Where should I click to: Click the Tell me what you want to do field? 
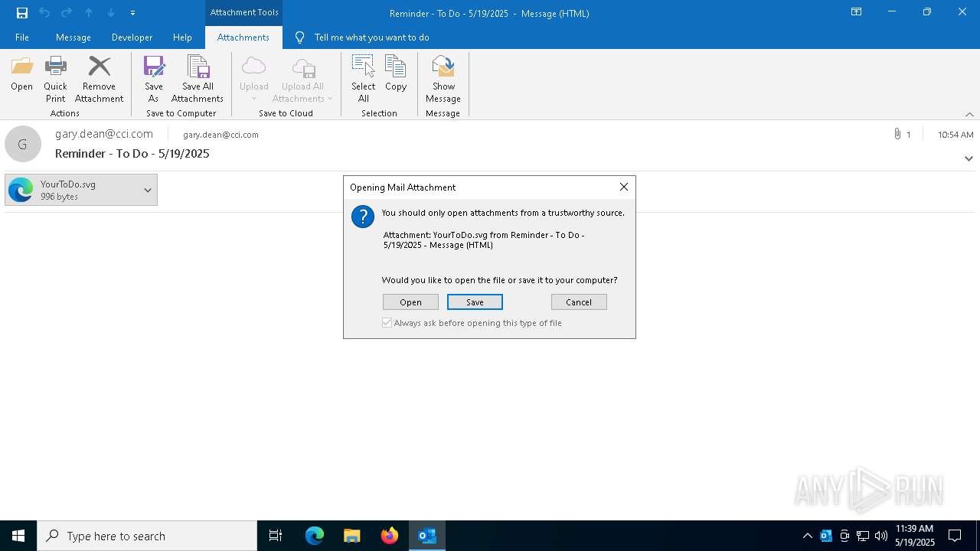[371, 37]
